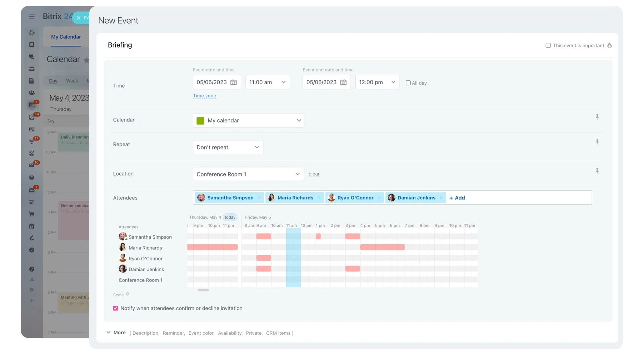Click the green My calendar color swatch

pos(200,121)
